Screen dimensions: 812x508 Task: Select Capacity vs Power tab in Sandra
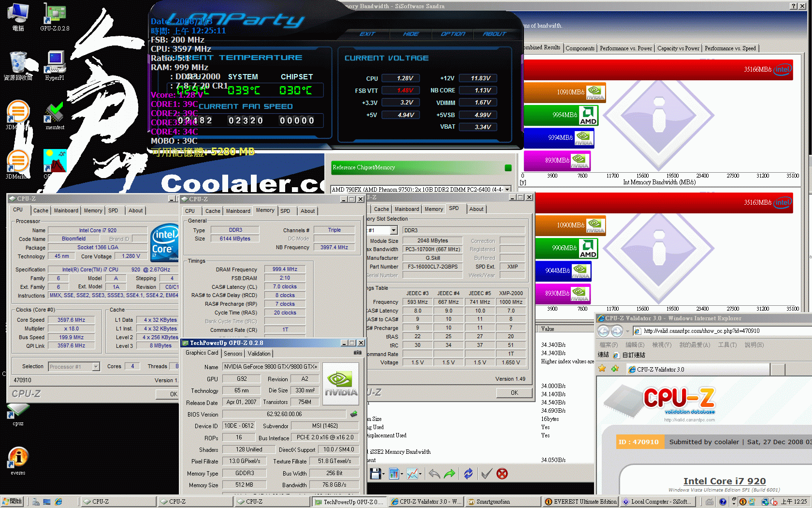(x=678, y=48)
